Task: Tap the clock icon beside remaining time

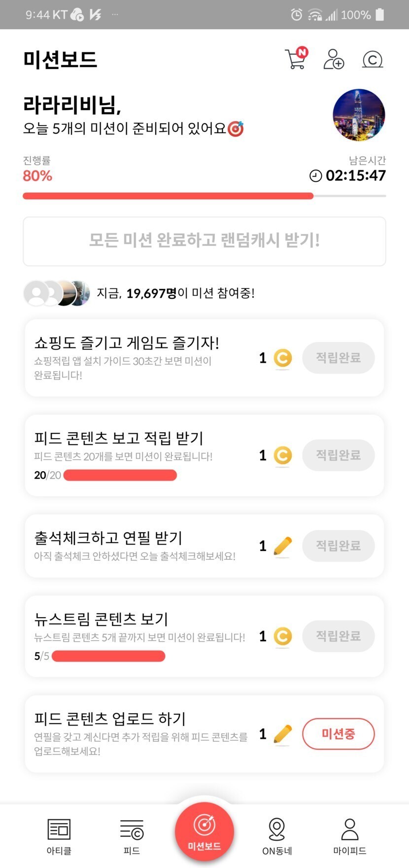Action: [x=315, y=175]
